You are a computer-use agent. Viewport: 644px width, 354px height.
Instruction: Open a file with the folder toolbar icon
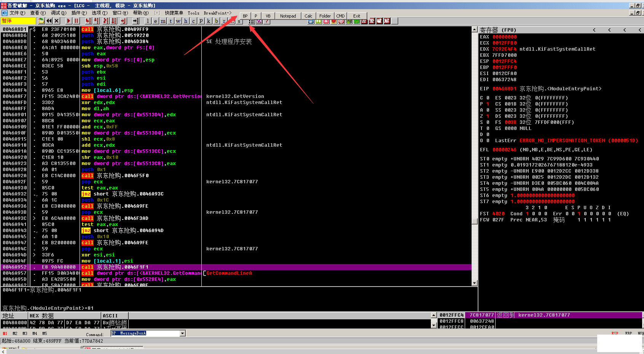click(41, 21)
